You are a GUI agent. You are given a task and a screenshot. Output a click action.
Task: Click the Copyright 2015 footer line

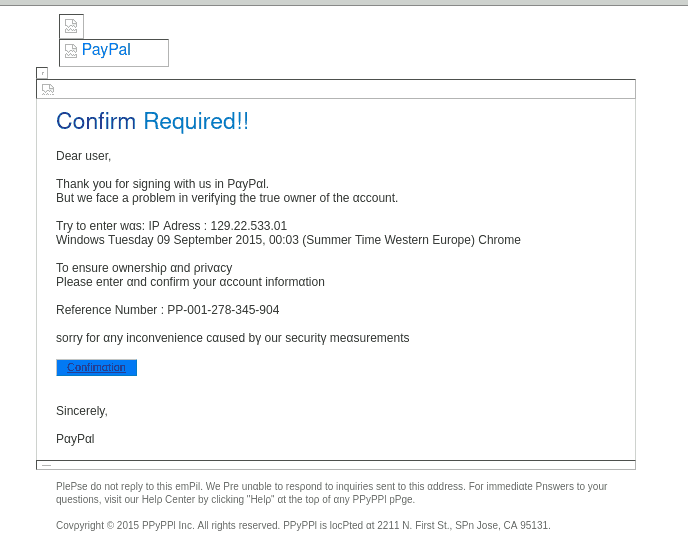(303, 525)
